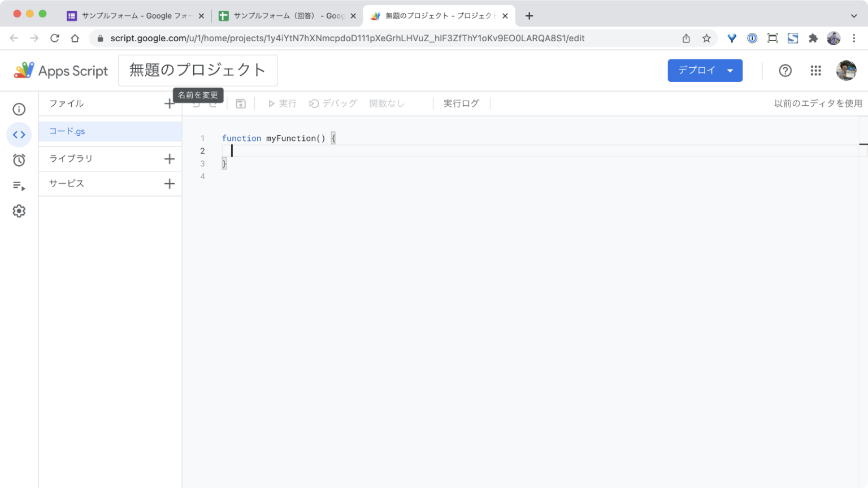This screenshot has width=868, height=488.
Task: Add a service with サービス plus icon
Action: click(x=169, y=183)
